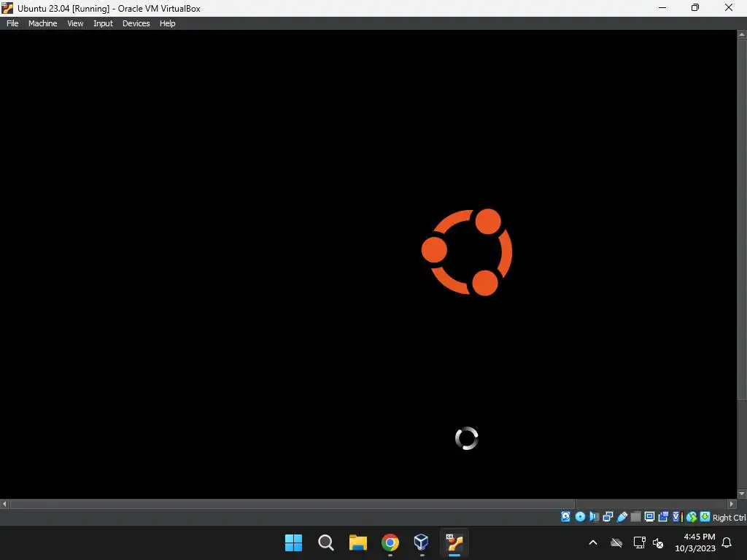Click the muted volume tray icon
747x560 pixels.
click(x=658, y=542)
